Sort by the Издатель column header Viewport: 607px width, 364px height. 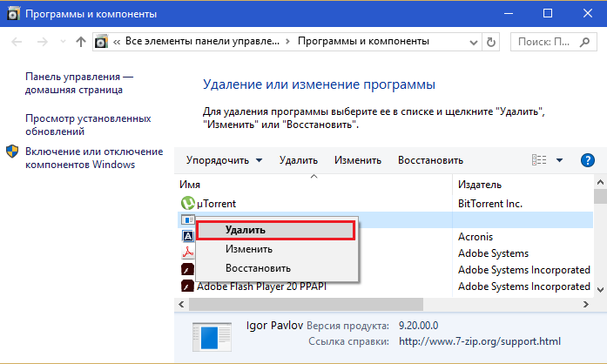click(x=480, y=185)
